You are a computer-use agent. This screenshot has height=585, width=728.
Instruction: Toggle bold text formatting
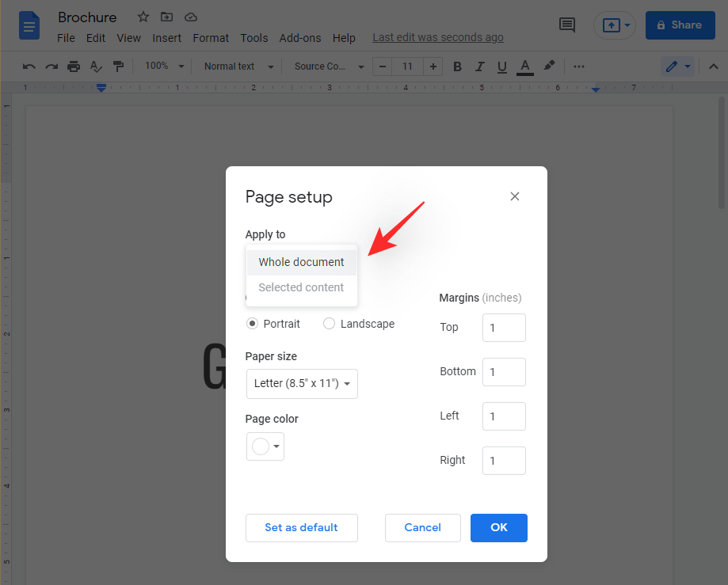tap(457, 66)
